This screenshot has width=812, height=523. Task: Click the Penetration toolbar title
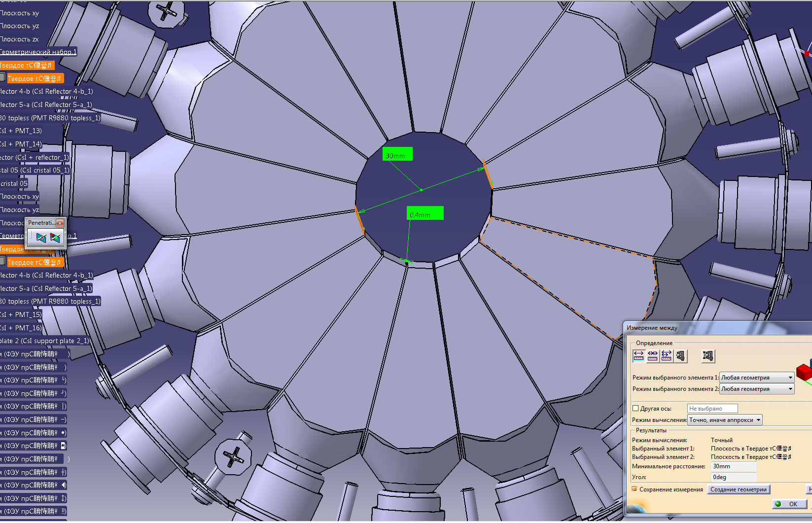41,223
